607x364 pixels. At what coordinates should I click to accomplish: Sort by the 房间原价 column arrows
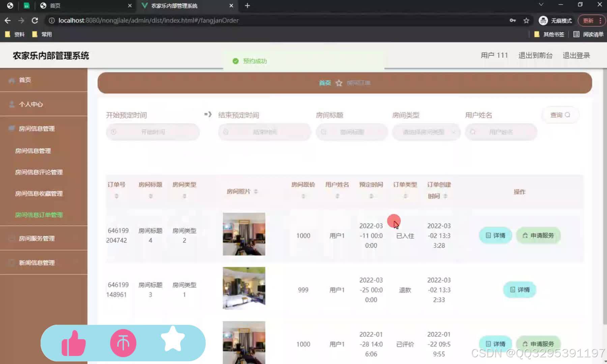click(303, 196)
